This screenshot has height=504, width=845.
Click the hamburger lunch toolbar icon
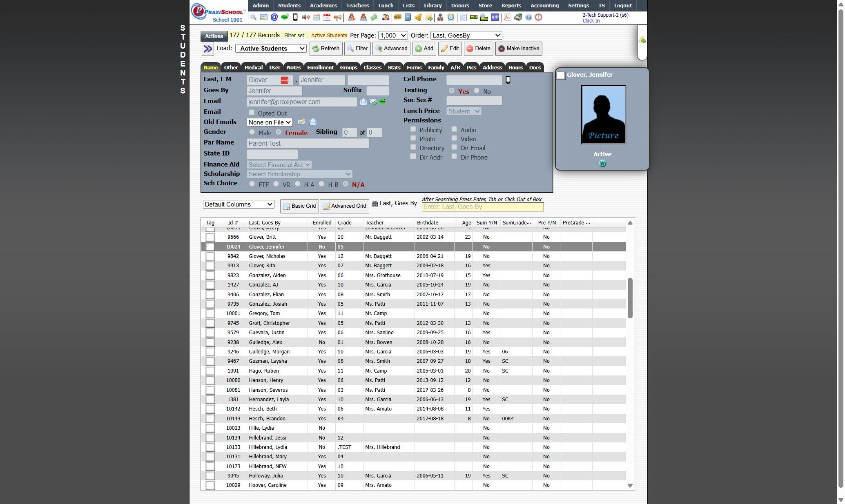[397, 17]
